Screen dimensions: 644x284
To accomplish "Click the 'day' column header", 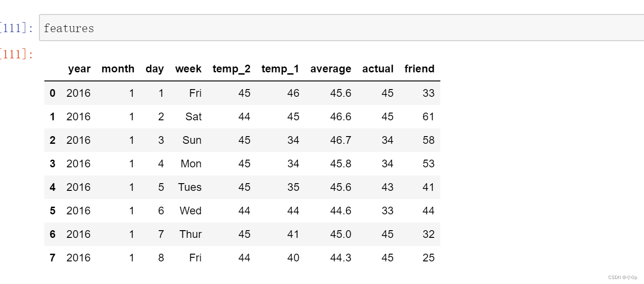I will click(x=155, y=69).
